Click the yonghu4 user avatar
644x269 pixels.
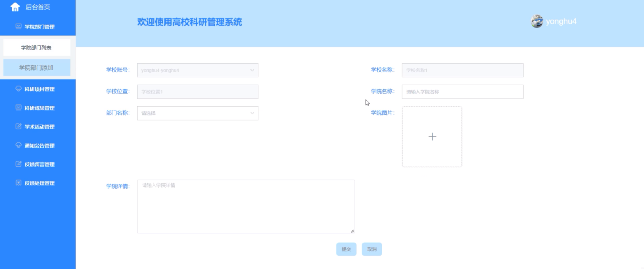pos(537,21)
